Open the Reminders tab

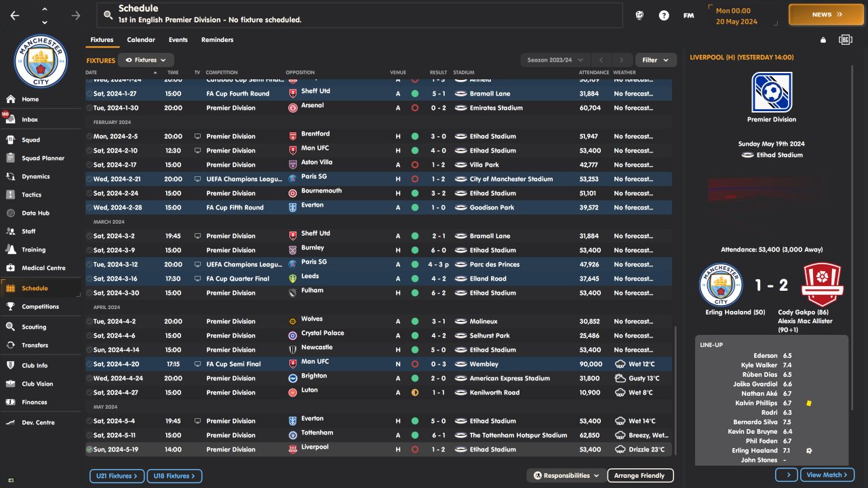click(x=217, y=40)
